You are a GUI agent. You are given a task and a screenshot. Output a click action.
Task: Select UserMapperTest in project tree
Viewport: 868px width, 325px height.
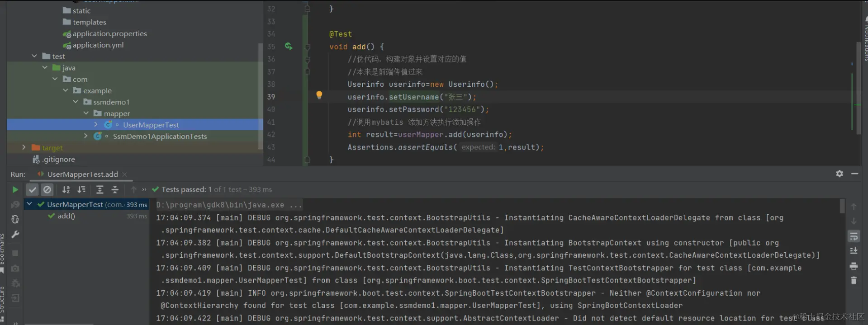(x=151, y=125)
